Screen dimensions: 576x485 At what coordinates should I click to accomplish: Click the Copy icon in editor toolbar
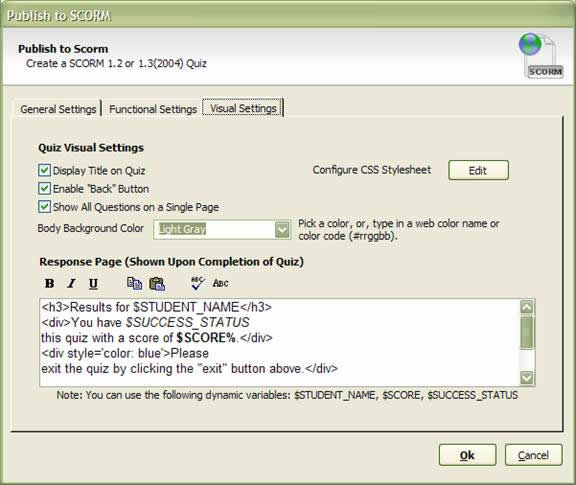tap(134, 283)
